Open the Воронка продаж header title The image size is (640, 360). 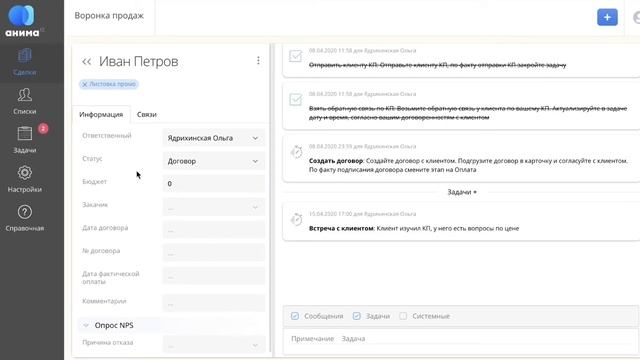pos(109,16)
